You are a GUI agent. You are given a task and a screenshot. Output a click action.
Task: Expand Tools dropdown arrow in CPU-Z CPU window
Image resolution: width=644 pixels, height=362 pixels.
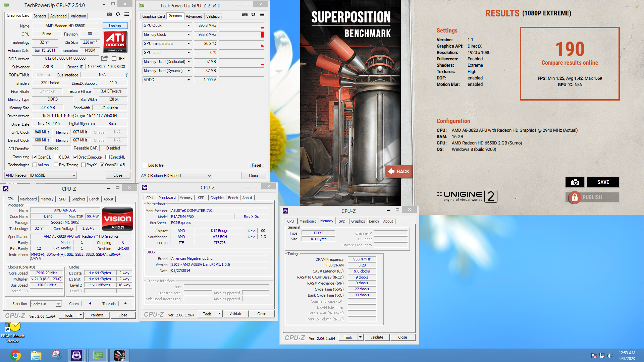click(80, 315)
